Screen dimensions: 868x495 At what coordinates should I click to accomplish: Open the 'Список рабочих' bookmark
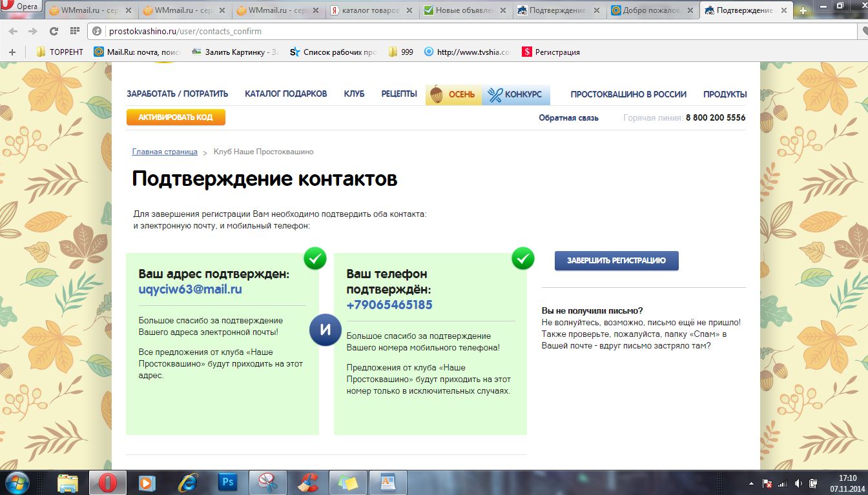tap(334, 52)
